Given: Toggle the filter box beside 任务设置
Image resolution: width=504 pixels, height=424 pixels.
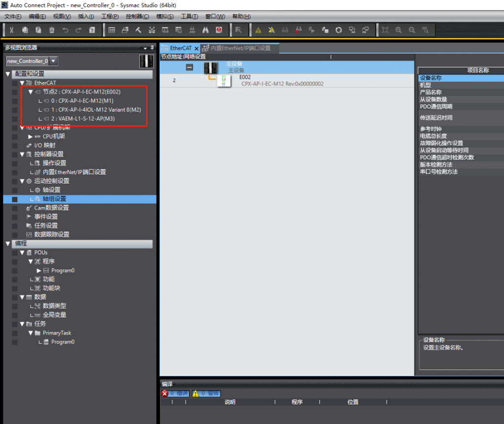Looking at the screenshot, I should pos(14,226).
